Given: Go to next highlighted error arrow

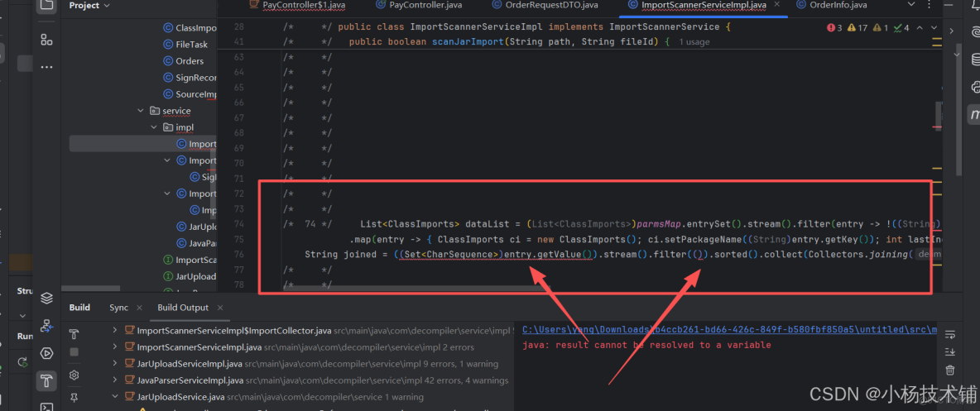Looking at the screenshot, I should [934, 27].
